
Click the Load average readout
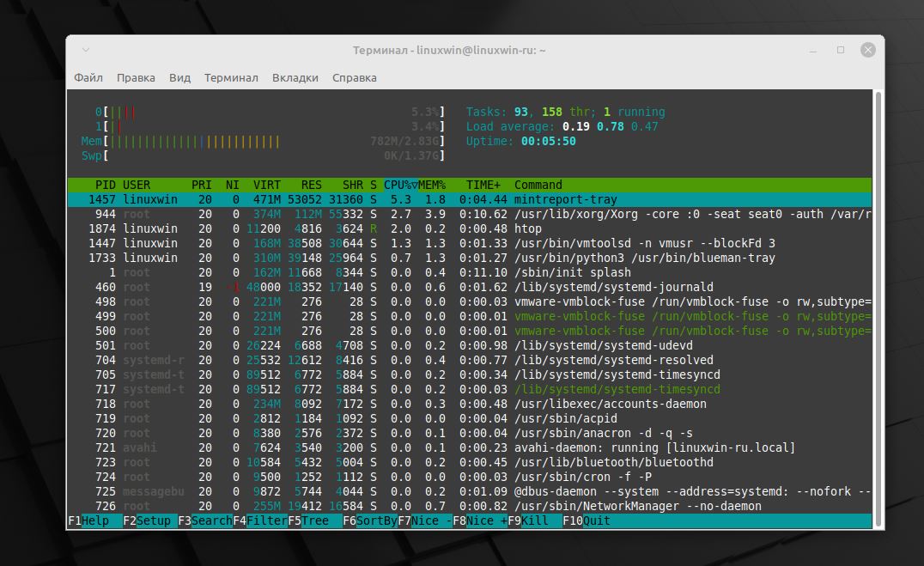click(562, 127)
